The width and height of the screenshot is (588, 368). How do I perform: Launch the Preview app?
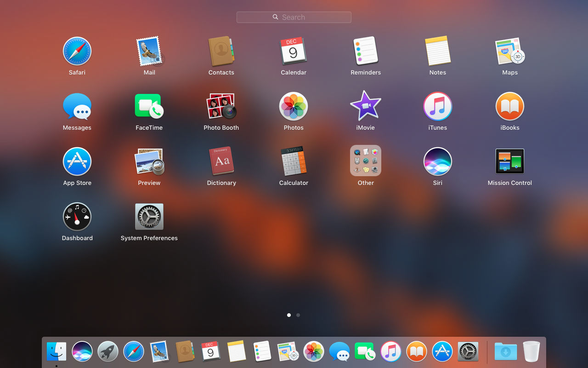pyautogui.click(x=149, y=161)
